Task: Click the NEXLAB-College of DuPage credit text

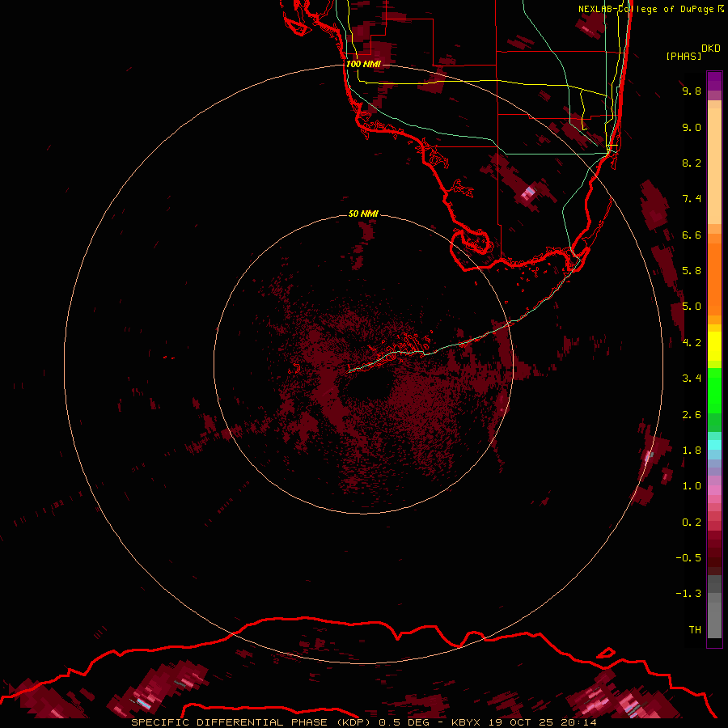Action: click(645, 9)
